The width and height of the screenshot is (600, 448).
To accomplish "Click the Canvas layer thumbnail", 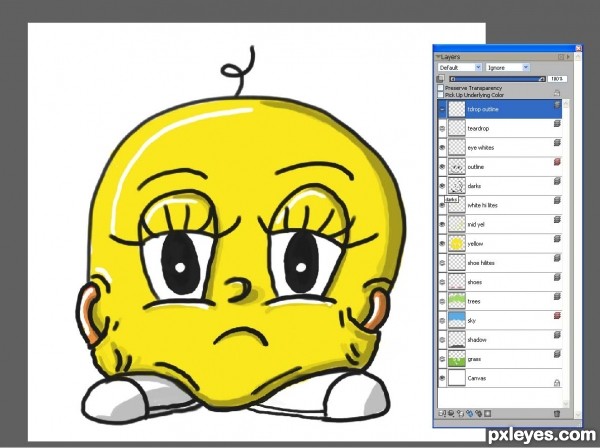I will point(457,378).
